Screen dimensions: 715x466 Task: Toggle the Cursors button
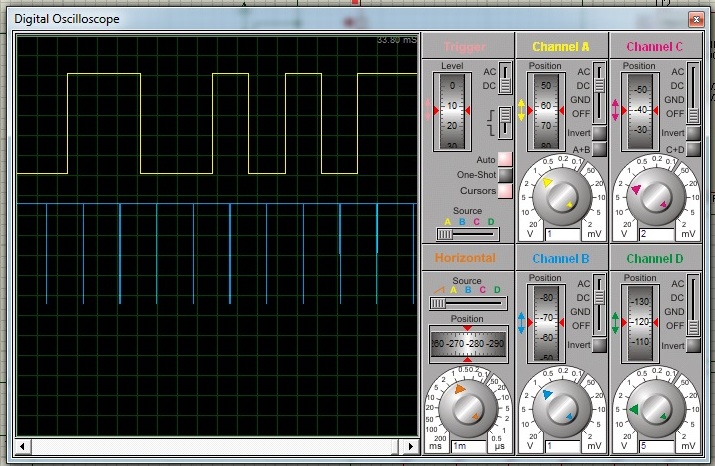click(x=505, y=191)
